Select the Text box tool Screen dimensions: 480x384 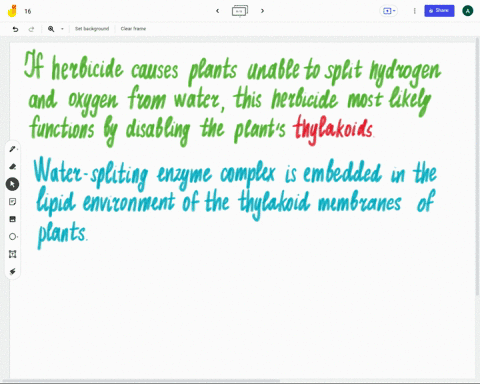(13, 254)
